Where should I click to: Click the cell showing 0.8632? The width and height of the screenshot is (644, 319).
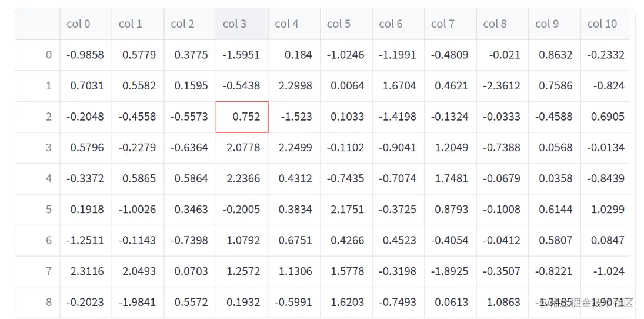coord(555,55)
